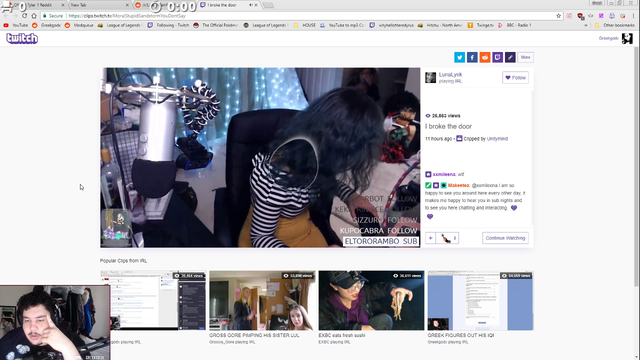Click LunaLynk's avatar beside the clip
Image resolution: width=640 pixels, height=360 pixels.
click(430, 78)
